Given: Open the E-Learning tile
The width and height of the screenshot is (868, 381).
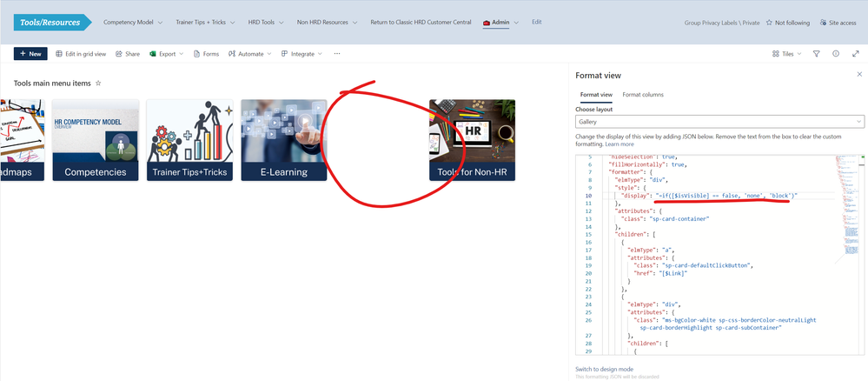Looking at the screenshot, I should [x=284, y=140].
